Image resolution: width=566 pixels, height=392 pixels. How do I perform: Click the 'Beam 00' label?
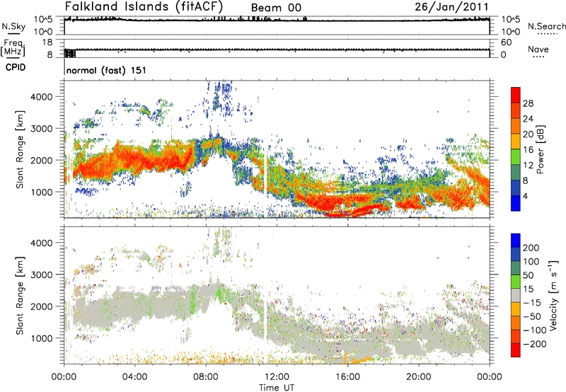click(x=276, y=8)
